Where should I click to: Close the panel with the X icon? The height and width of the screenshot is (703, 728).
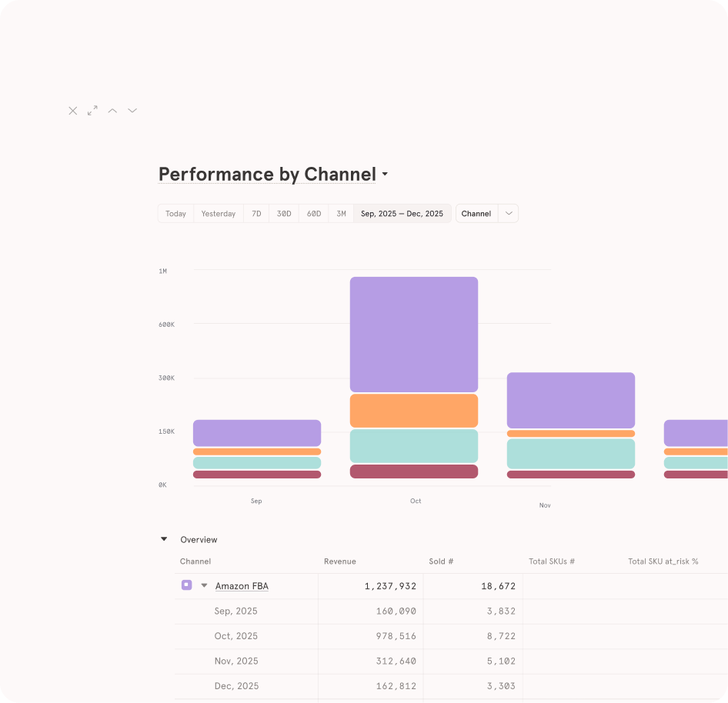(72, 111)
